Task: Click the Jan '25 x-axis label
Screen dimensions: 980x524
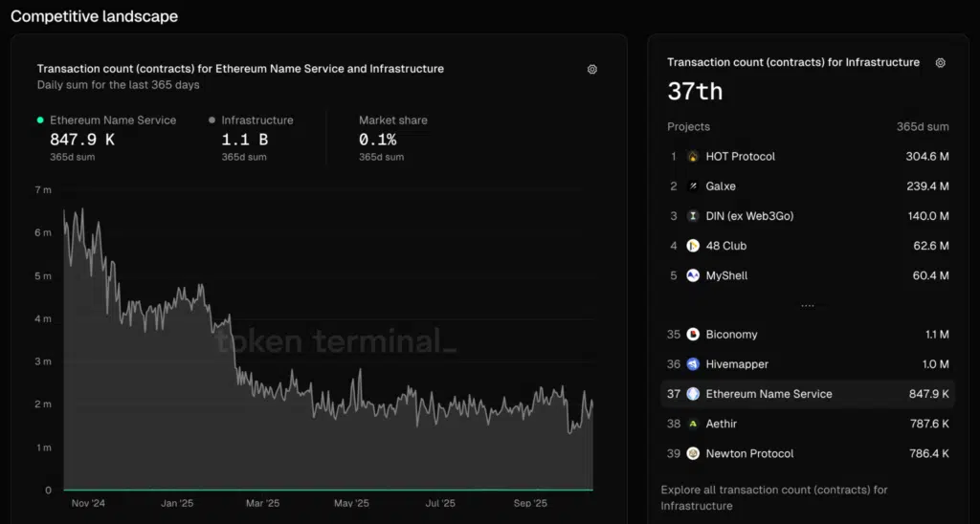Action: [x=177, y=503]
